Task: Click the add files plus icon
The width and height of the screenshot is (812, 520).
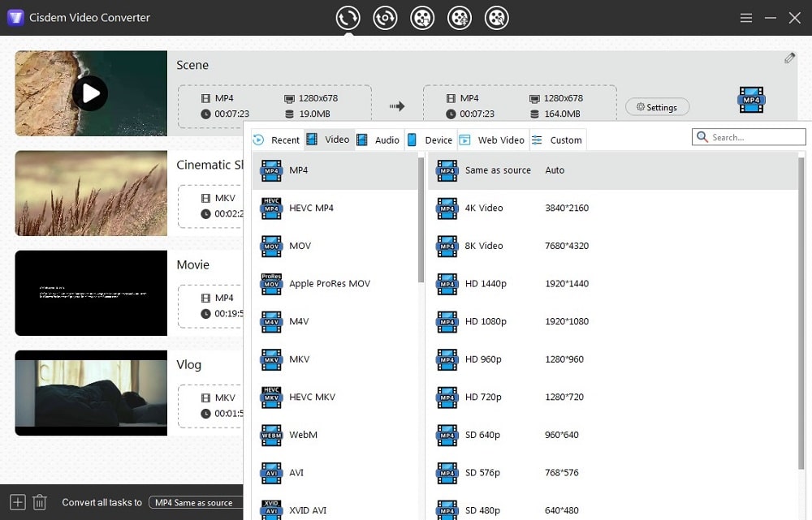Action: (17, 502)
